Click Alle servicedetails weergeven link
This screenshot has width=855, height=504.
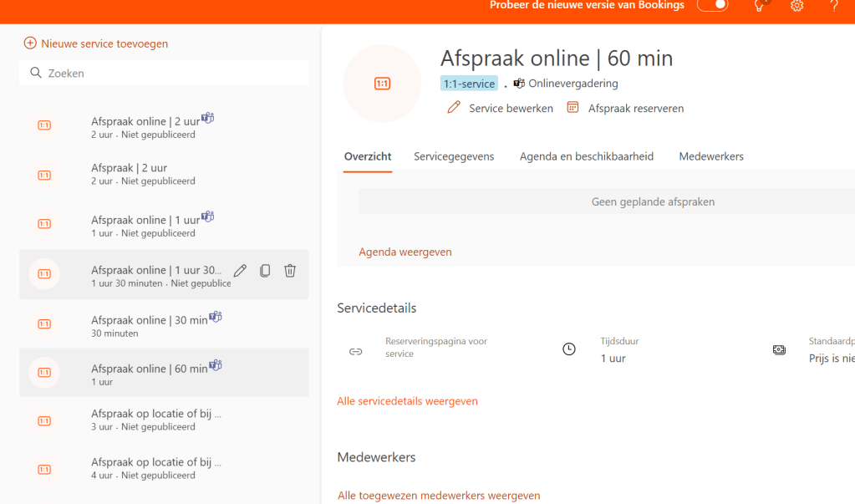click(x=407, y=401)
